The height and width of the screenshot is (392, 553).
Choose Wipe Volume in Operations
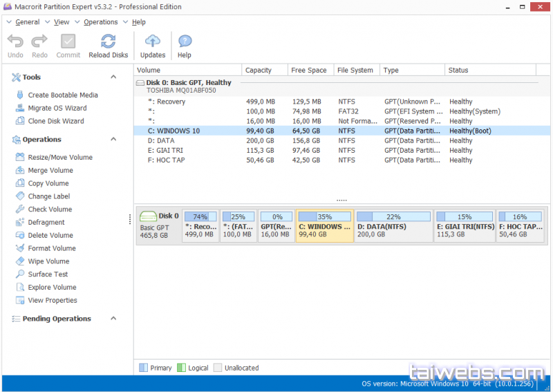coord(48,262)
